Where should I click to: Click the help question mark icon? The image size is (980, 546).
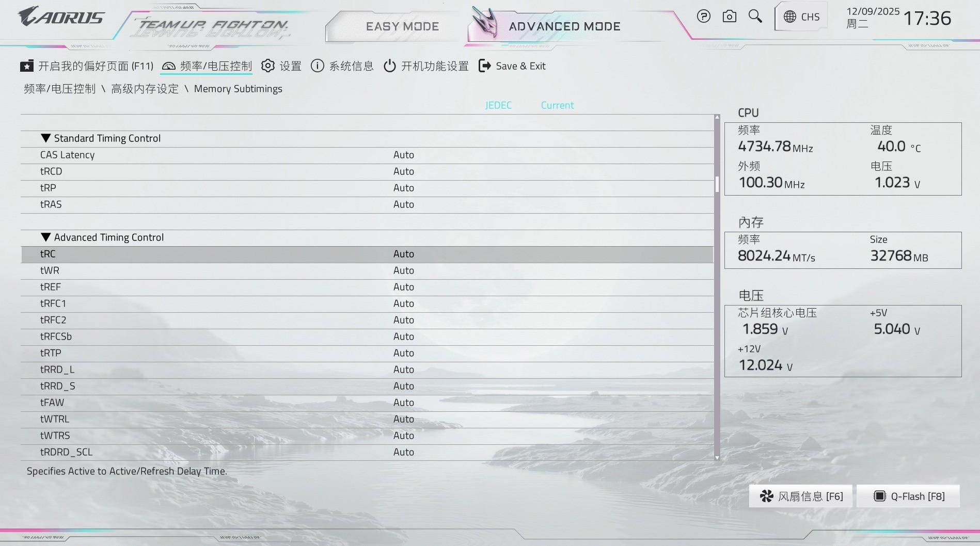click(703, 17)
